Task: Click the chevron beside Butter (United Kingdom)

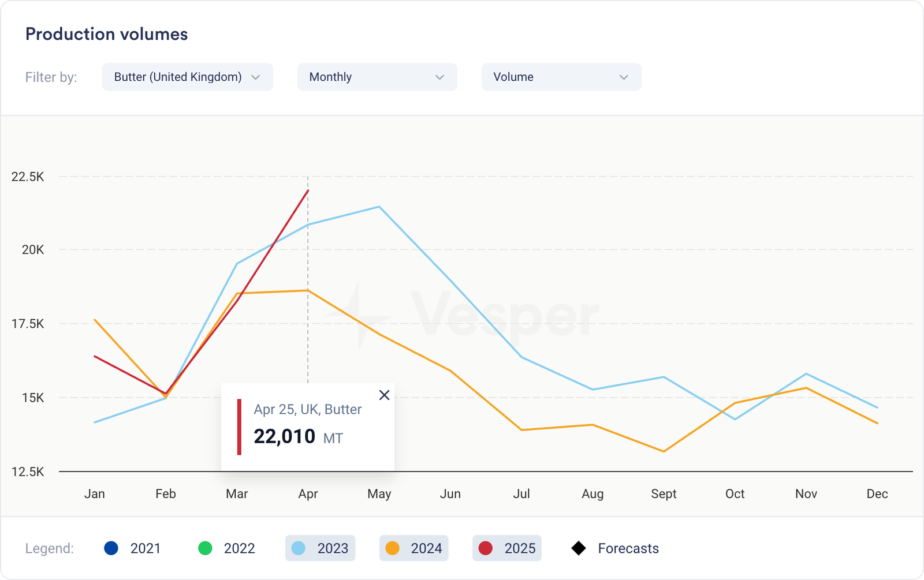Action: click(256, 77)
